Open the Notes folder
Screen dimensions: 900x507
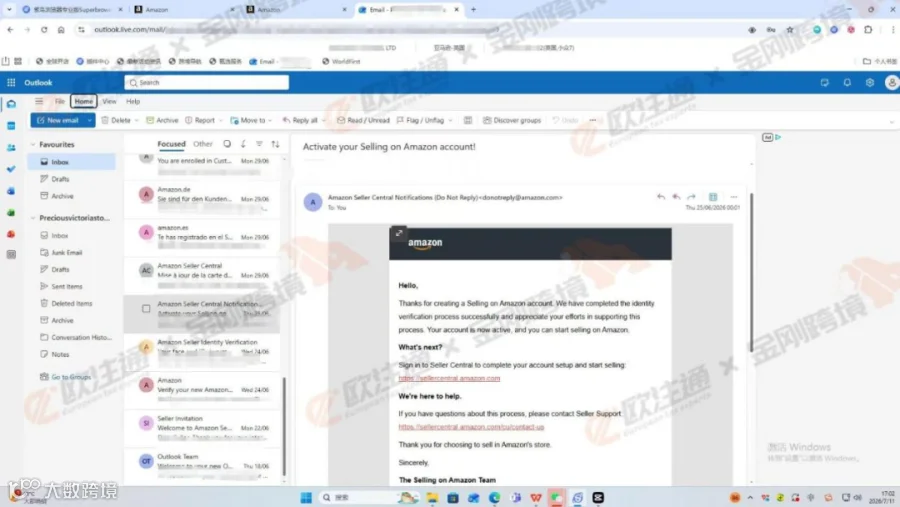[x=60, y=355]
